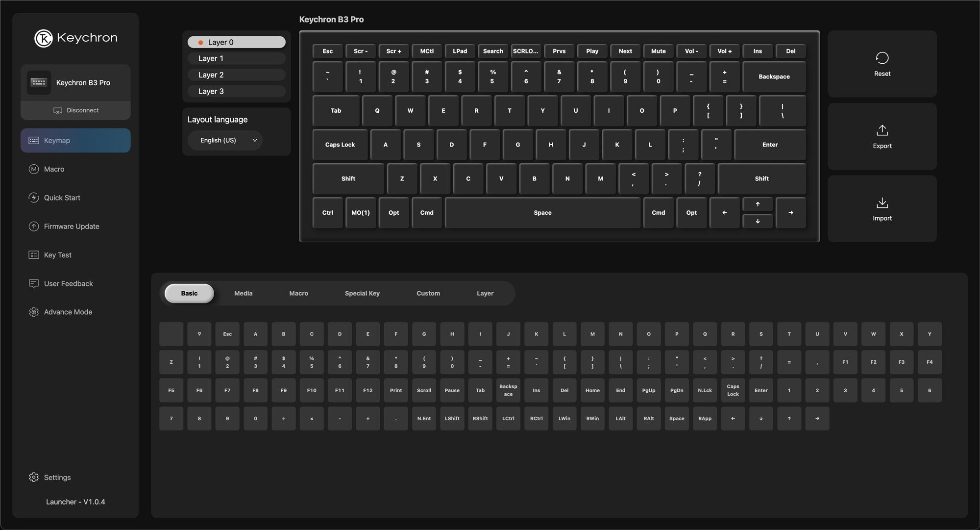Open the Special Key tab
Screen dimensions: 980x530
pos(362,293)
